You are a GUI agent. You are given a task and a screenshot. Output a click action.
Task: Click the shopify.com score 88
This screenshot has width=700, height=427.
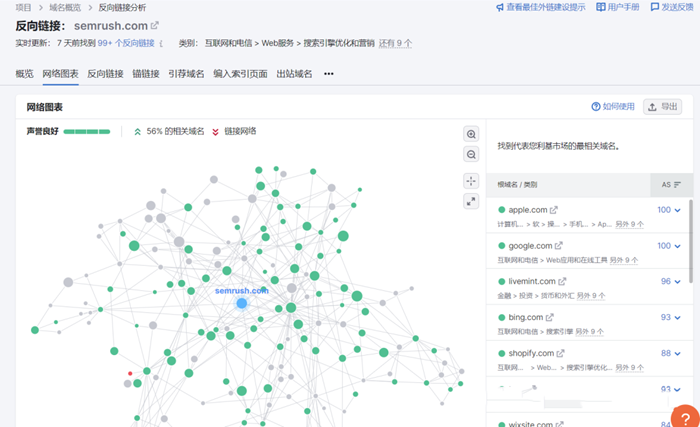click(x=666, y=353)
